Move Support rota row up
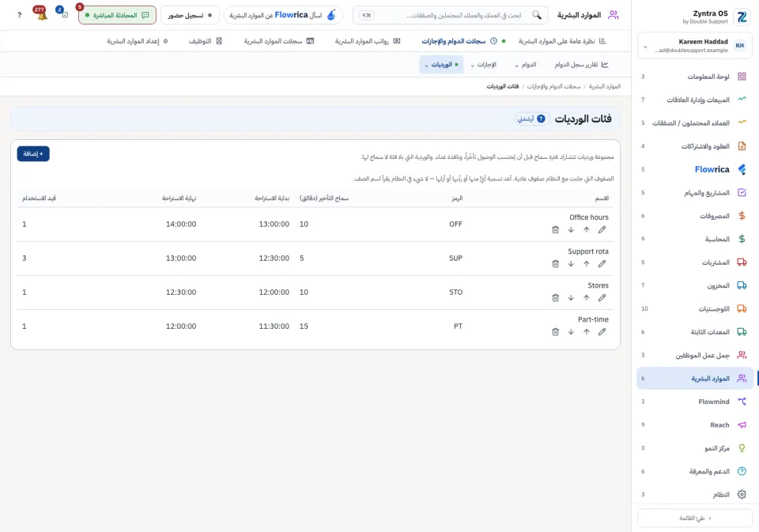 [586, 264]
